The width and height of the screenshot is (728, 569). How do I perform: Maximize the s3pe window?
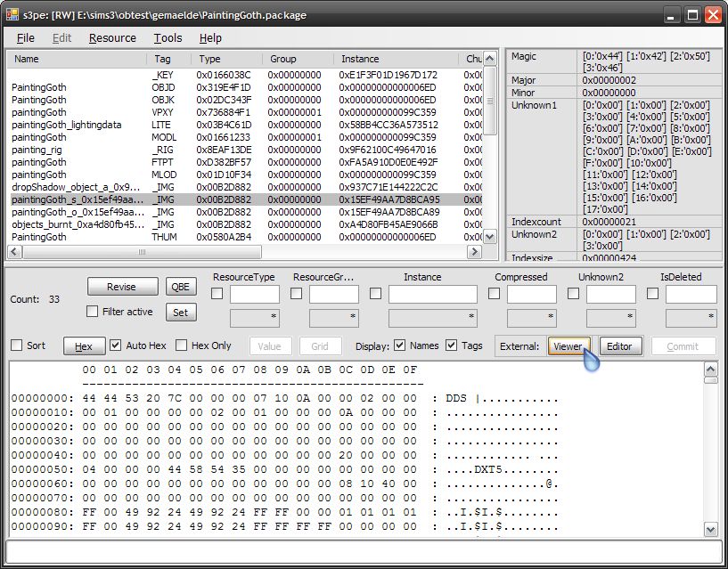(x=692, y=14)
